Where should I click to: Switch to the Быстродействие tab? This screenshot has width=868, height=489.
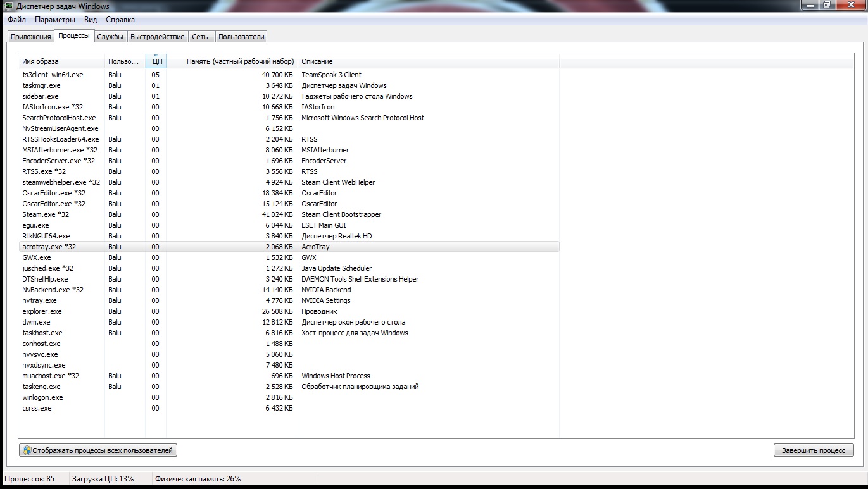[x=158, y=37]
